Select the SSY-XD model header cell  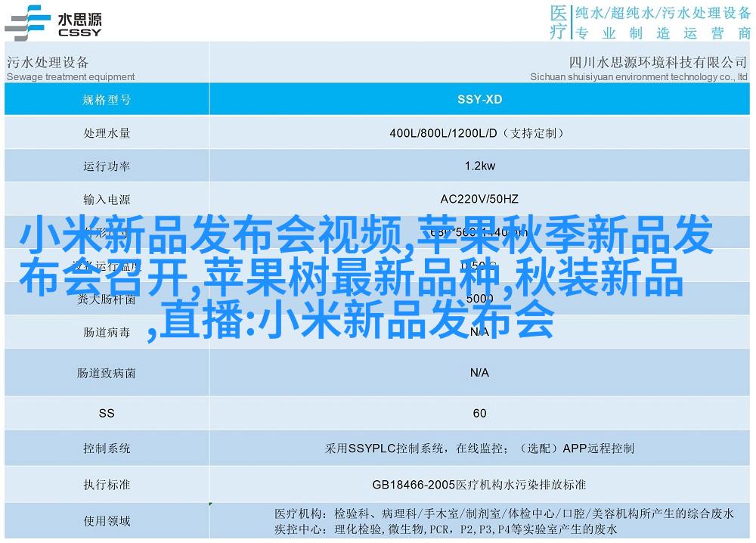pos(480,100)
